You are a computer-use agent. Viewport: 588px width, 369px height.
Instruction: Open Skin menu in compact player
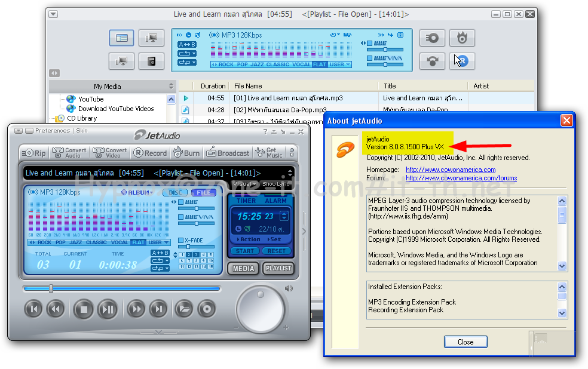pos(82,130)
